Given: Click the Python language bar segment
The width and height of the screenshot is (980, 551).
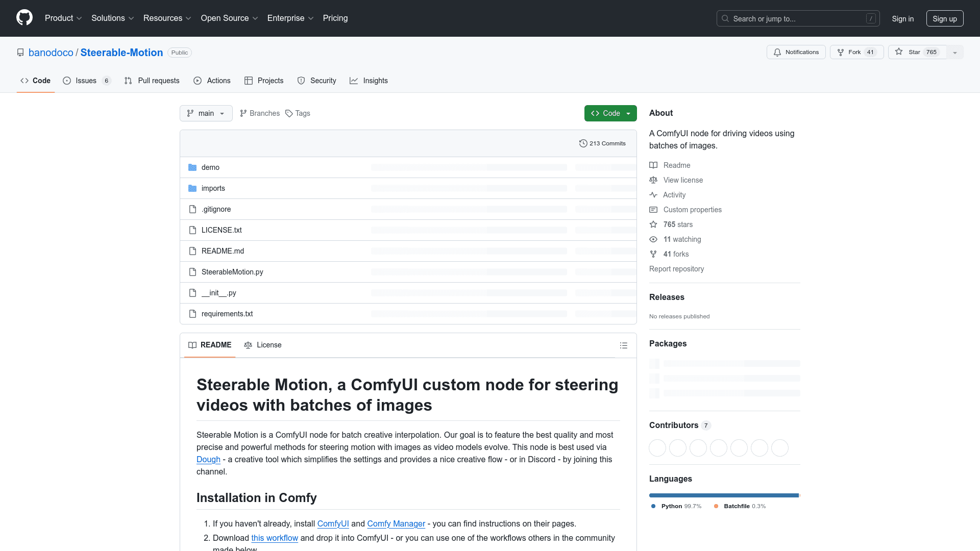Looking at the screenshot, I should 723,495.
